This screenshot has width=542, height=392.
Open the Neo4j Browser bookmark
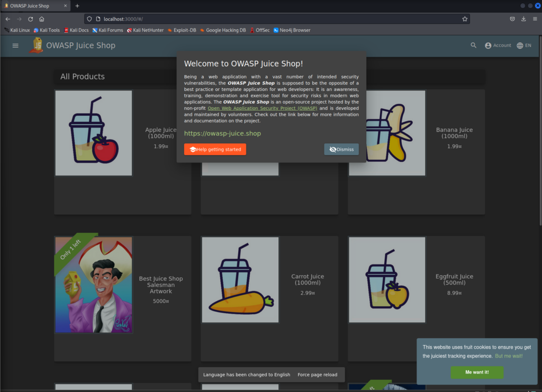click(292, 30)
